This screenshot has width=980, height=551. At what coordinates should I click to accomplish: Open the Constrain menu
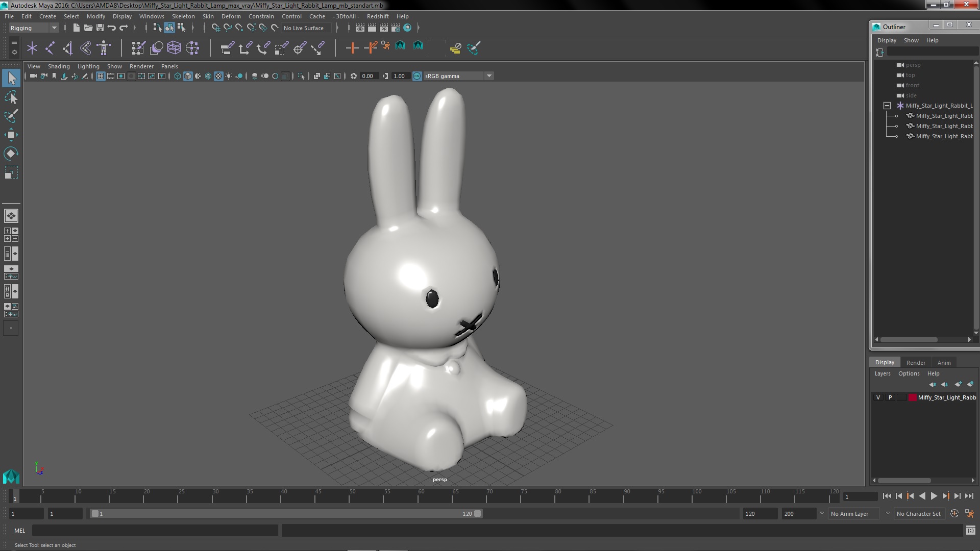coord(261,16)
